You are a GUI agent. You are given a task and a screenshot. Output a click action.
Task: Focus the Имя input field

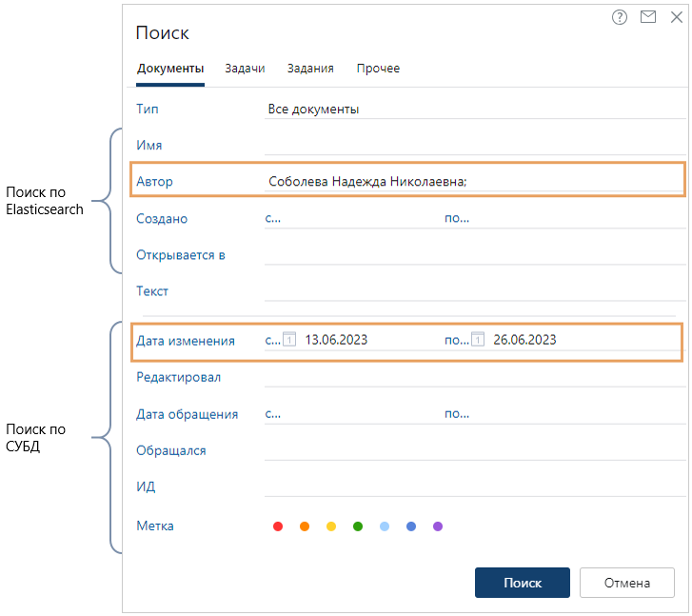pos(471,146)
